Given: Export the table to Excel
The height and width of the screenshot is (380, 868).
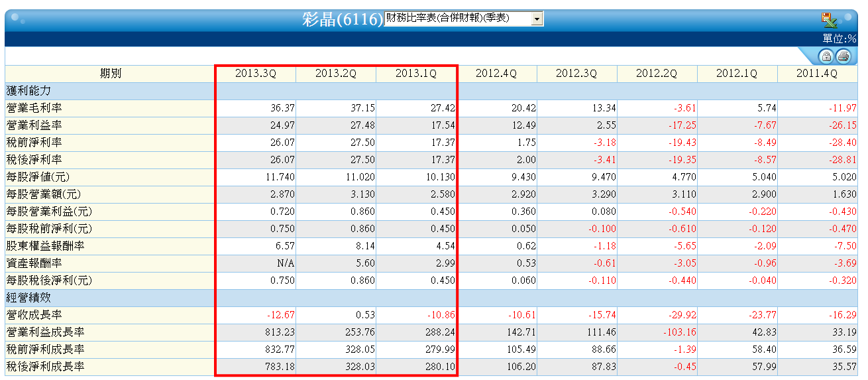Looking at the screenshot, I should click(829, 20).
